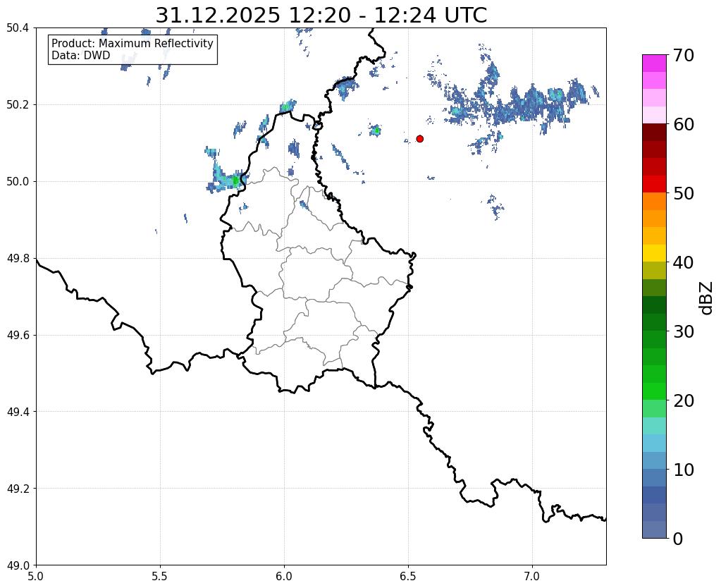Image resolution: width=721 pixels, height=588 pixels.
Task: Click the latitude label '50.2'
Action: click(18, 104)
